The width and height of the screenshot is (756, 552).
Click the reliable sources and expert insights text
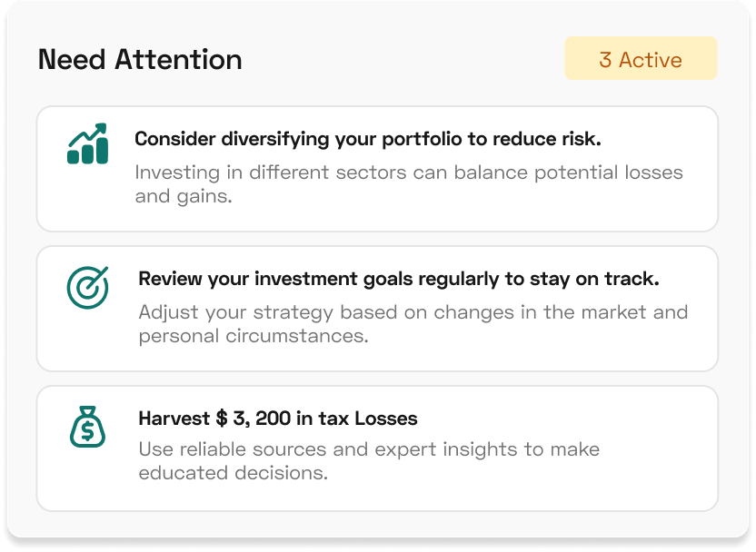369,449
